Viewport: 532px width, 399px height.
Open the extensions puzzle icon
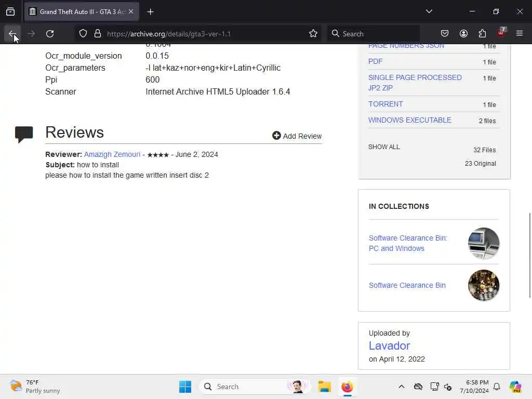pos(482,33)
